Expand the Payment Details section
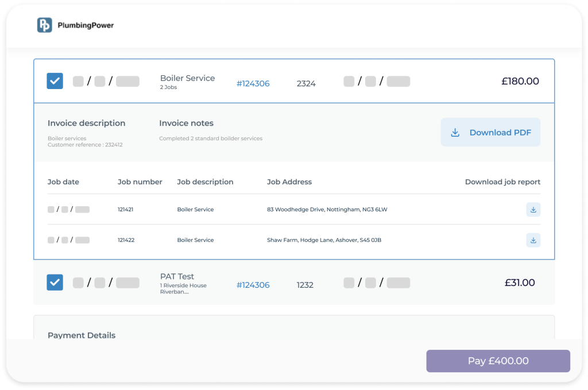This screenshot has width=588, height=390. [x=82, y=335]
